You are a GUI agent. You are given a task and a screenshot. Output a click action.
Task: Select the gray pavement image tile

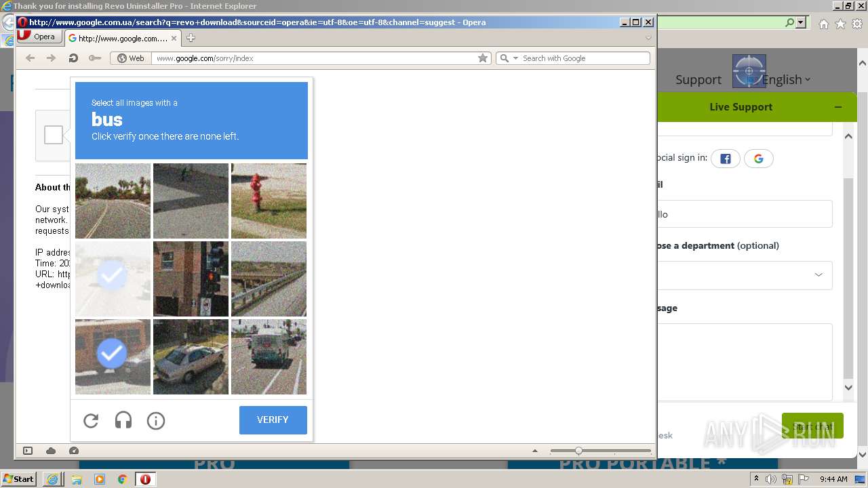coord(191,201)
